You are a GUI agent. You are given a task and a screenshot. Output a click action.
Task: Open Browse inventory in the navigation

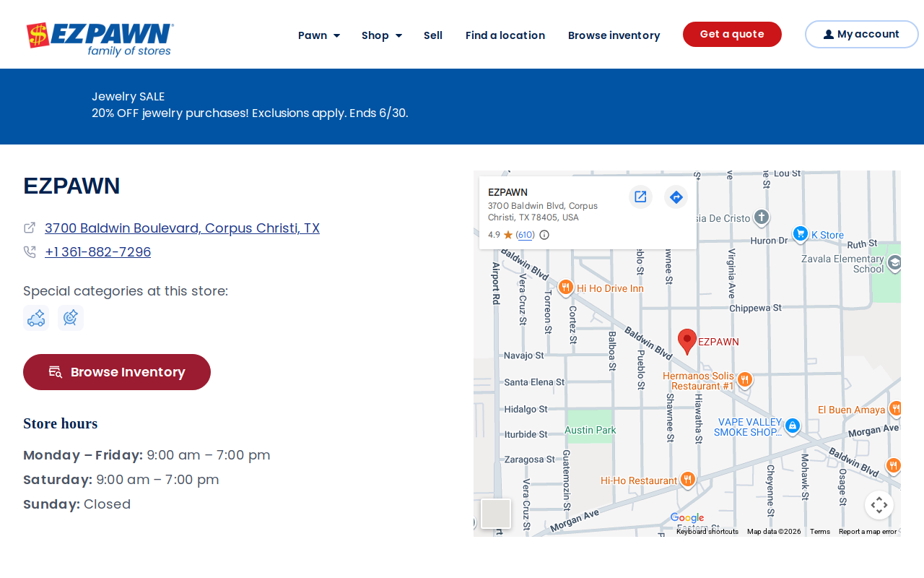(x=614, y=35)
